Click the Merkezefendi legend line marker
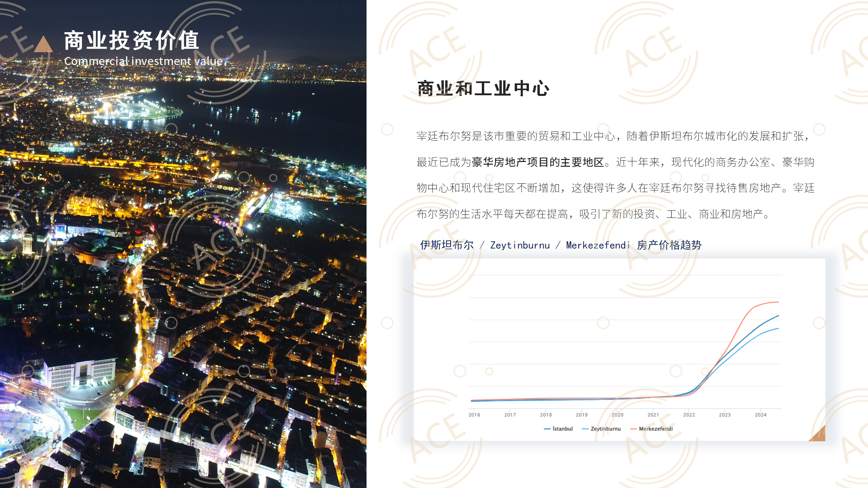868x488 pixels. pos(633,429)
